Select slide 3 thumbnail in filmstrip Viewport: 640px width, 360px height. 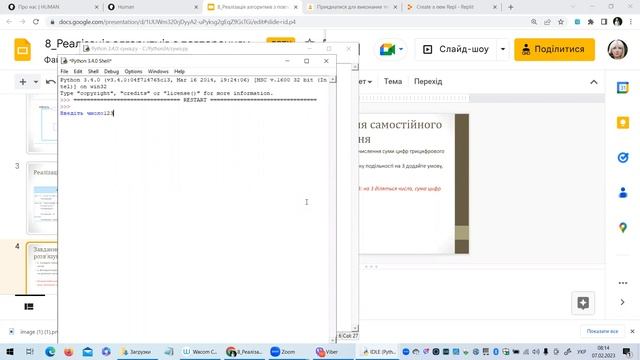[x=42, y=198]
